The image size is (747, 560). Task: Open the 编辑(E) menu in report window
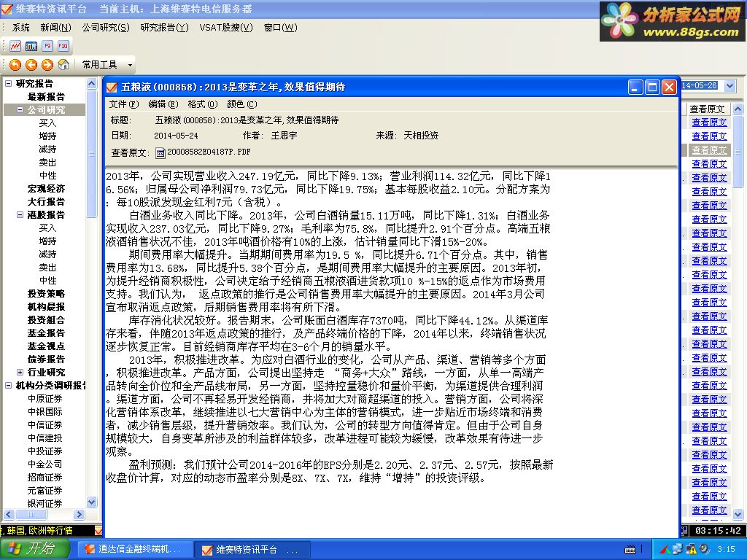[x=163, y=104]
